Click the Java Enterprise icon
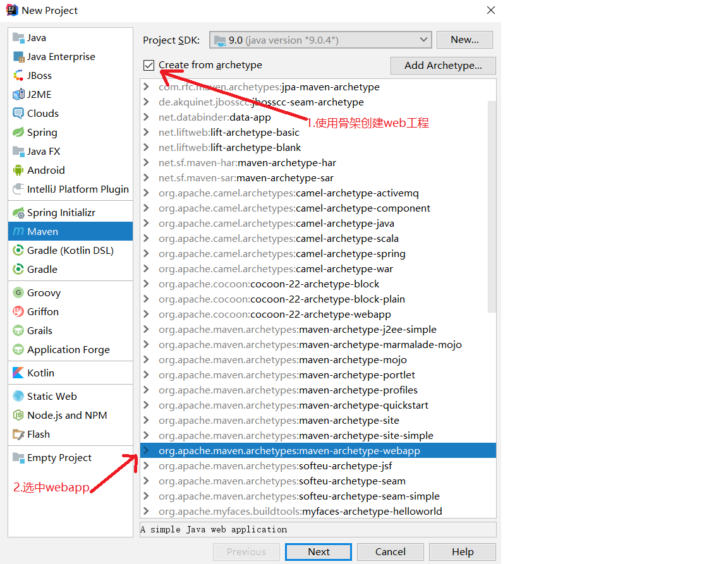 pos(18,57)
